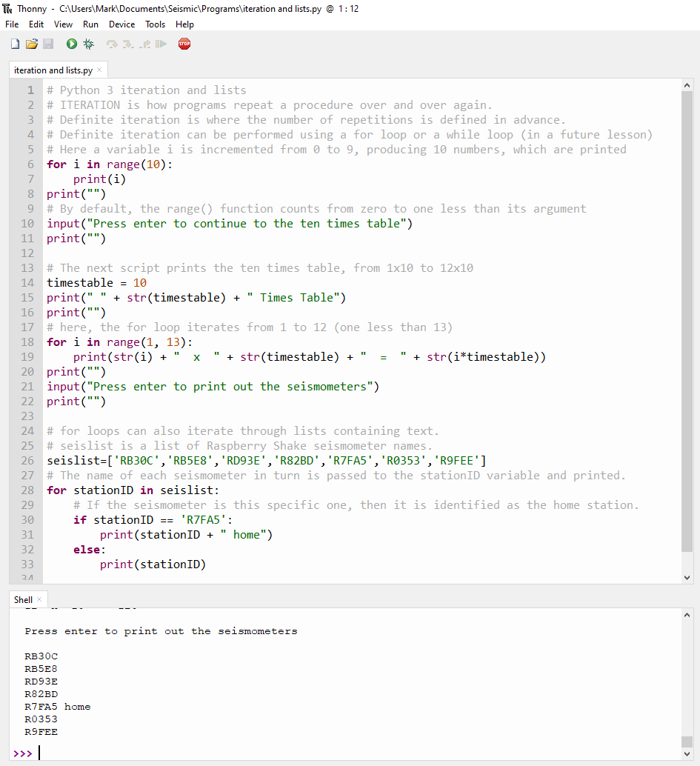Screen dimensions: 700x766
Task: Open the Edit menu
Action: [x=36, y=24]
